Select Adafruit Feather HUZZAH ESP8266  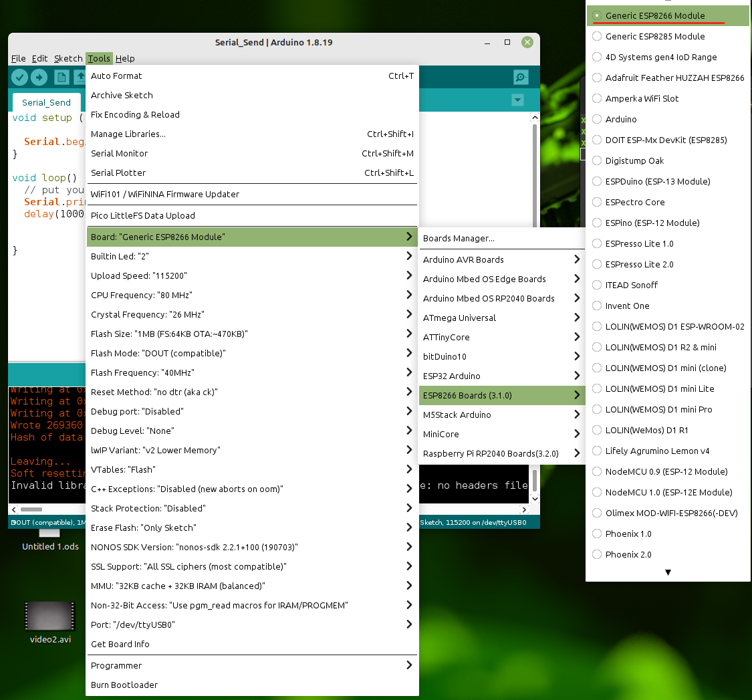pyautogui.click(x=668, y=78)
